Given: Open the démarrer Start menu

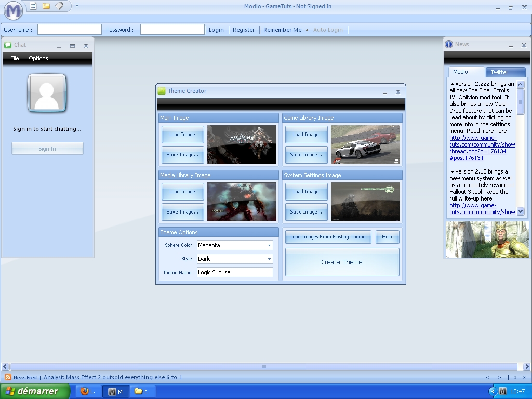Looking at the screenshot, I should point(35,391).
